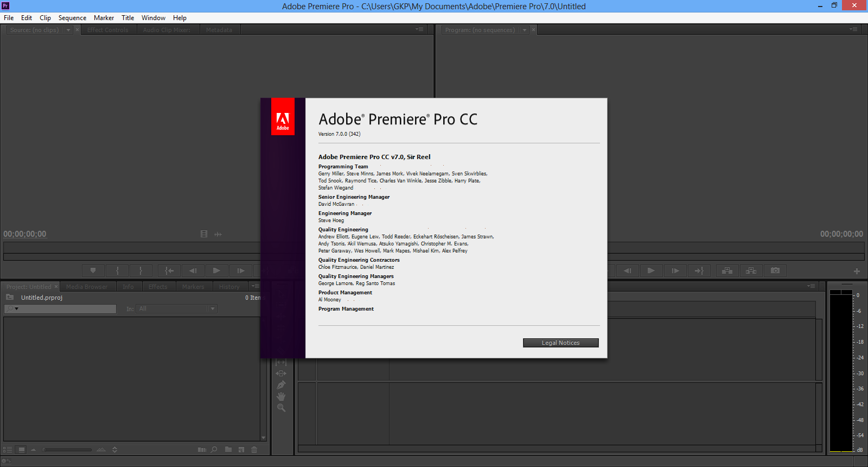Select the Slide tool
The height and width of the screenshot is (467, 868).
pyautogui.click(x=281, y=374)
